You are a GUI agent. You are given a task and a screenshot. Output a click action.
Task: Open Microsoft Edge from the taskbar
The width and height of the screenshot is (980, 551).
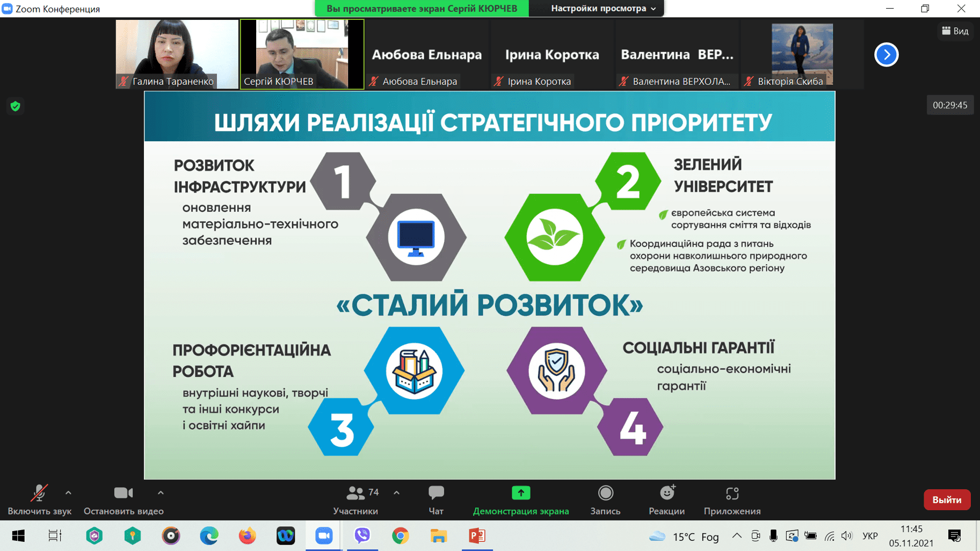[x=209, y=536]
